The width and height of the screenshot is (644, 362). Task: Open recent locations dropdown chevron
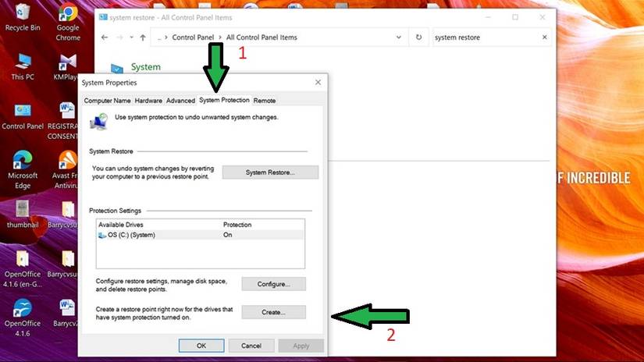pos(131,37)
